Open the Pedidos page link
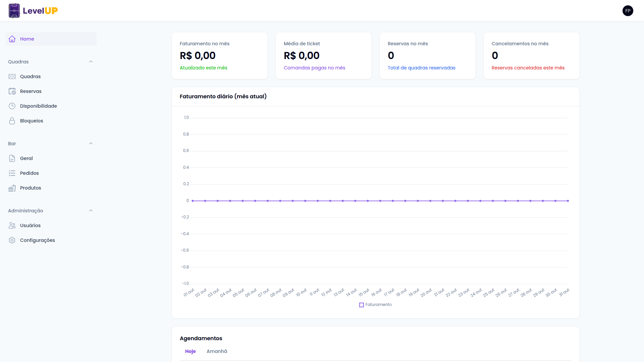The width and height of the screenshot is (644, 362). (30, 173)
